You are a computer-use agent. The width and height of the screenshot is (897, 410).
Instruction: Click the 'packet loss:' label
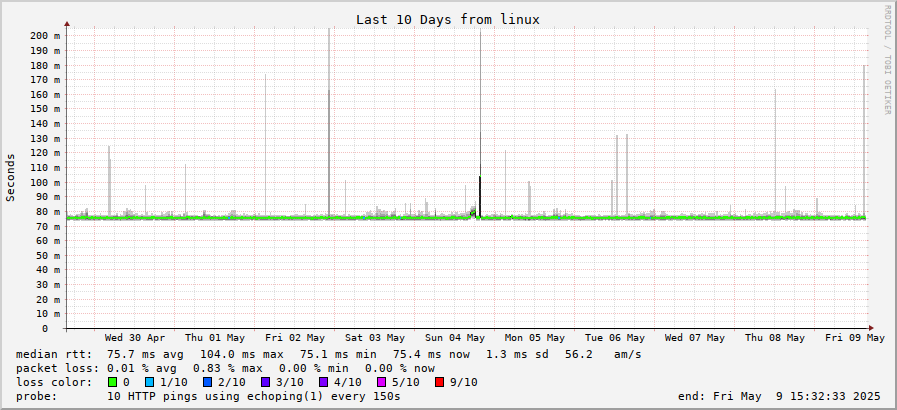(x=57, y=368)
